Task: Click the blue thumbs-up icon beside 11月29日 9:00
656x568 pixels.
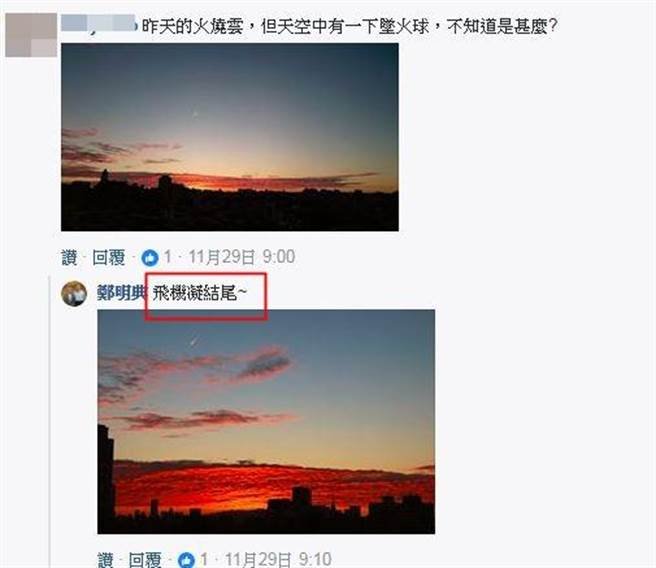Action: [x=150, y=258]
